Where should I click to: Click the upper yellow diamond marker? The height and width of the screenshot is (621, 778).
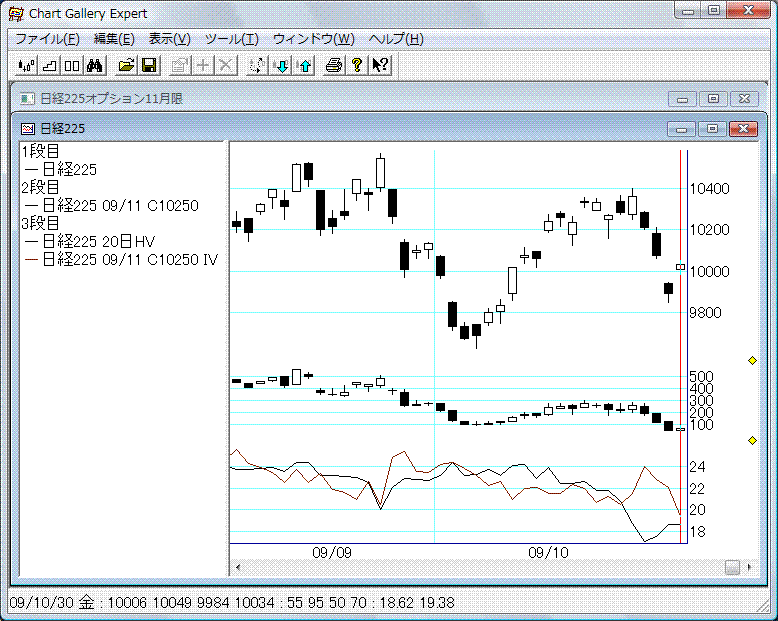pyautogui.click(x=752, y=360)
